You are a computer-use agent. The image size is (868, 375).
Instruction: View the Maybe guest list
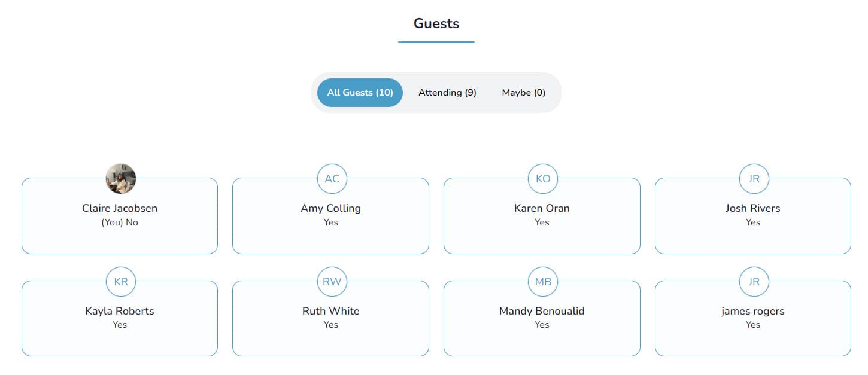tap(523, 92)
